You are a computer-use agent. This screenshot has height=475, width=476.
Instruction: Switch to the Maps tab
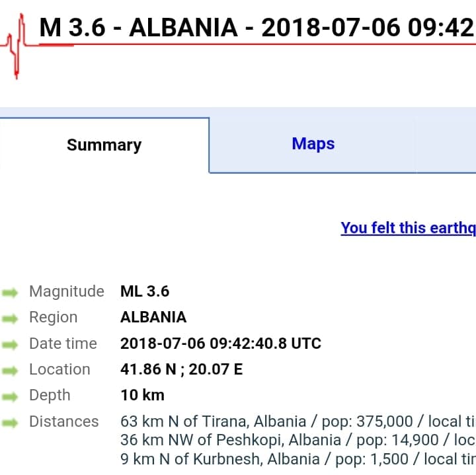pyautogui.click(x=313, y=144)
